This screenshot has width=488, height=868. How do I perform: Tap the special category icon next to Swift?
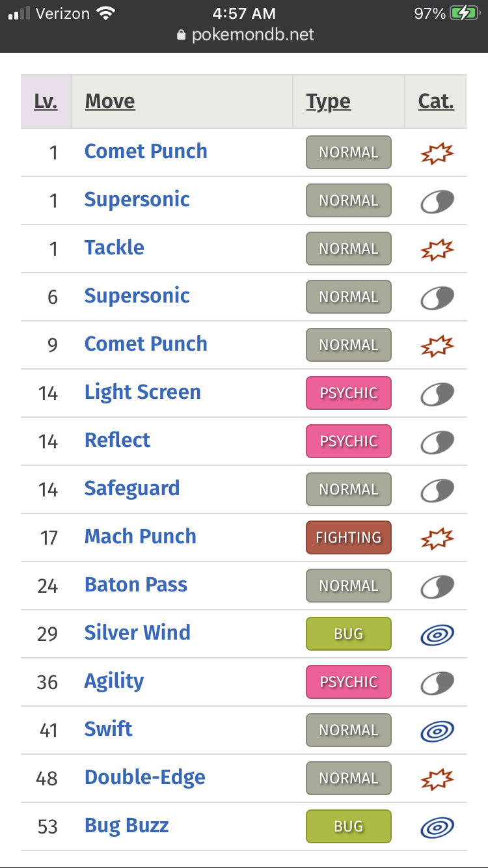click(437, 730)
